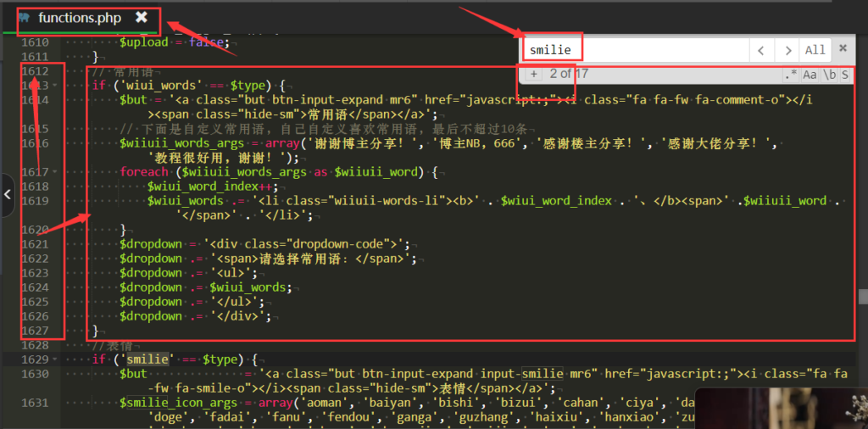This screenshot has height=429, width=868.
Task: Toggle whole word \b search option
Action: (829, 75)
